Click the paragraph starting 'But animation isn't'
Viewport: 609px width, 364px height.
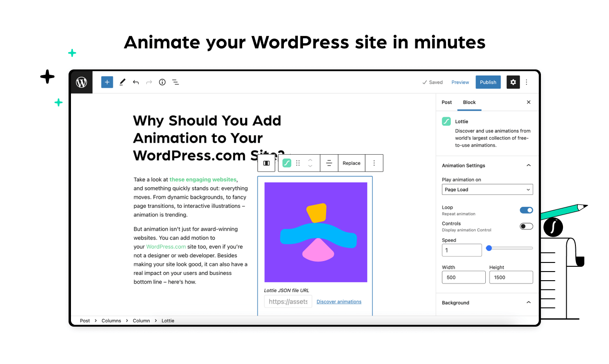[191, 255]
